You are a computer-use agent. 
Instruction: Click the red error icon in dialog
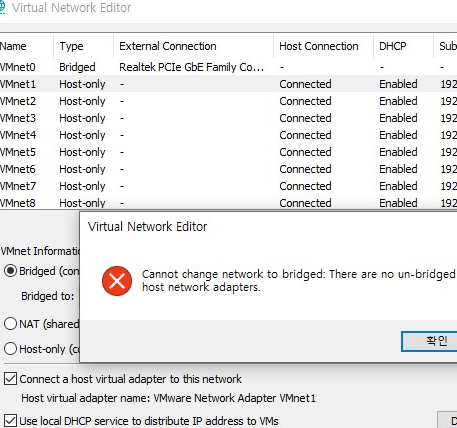pos(117,281)
